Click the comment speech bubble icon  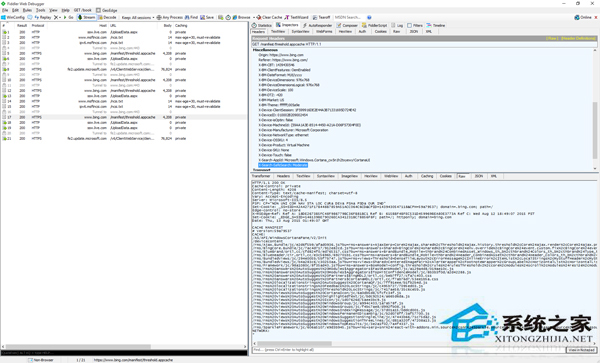30,17
